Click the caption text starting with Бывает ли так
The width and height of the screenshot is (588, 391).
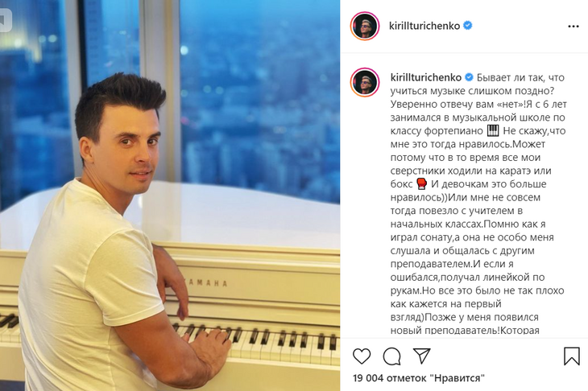(x=478, y=204)
